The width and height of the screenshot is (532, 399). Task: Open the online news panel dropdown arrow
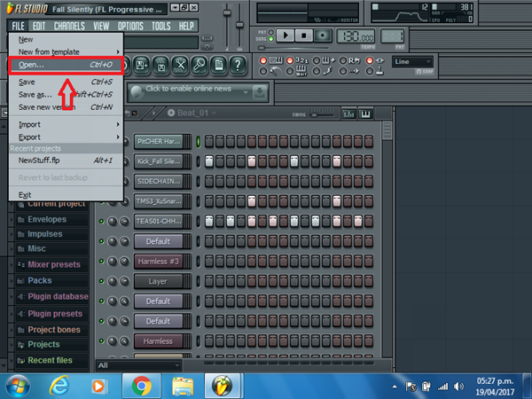pos(246,92)
